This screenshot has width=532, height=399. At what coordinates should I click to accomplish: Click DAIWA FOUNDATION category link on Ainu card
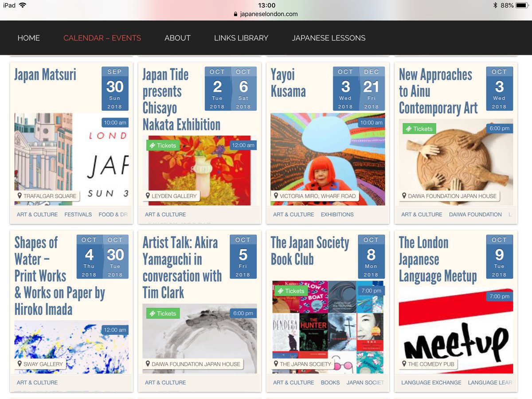coord(475,215)
